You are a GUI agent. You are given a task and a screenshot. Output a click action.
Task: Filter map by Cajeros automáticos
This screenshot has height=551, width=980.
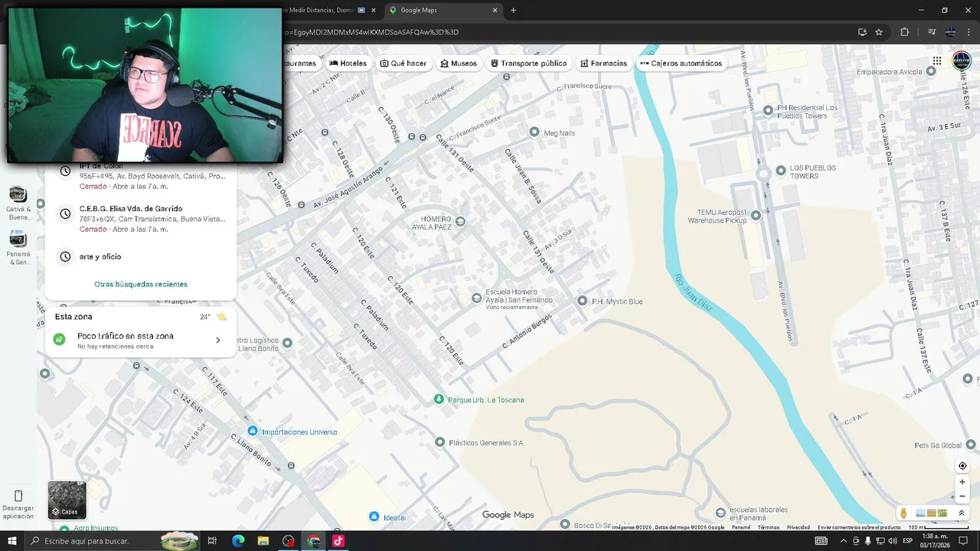(681, 64)
